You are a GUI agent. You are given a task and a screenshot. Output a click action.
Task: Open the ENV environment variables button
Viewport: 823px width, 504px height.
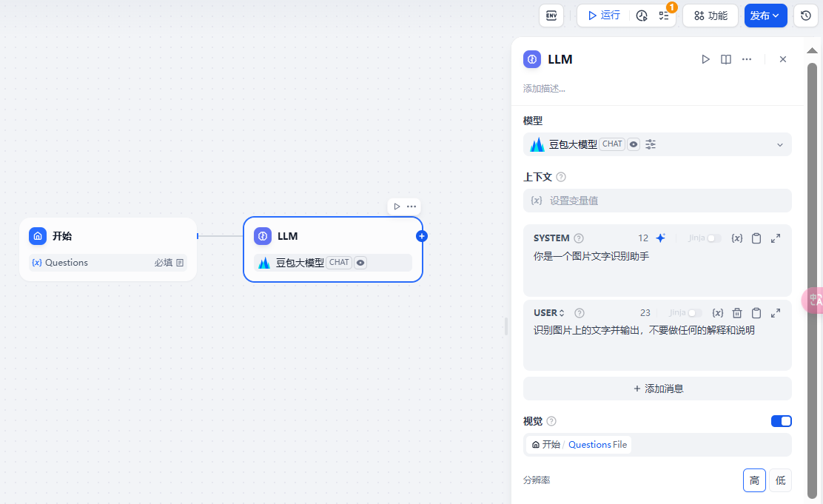point(551,16)
